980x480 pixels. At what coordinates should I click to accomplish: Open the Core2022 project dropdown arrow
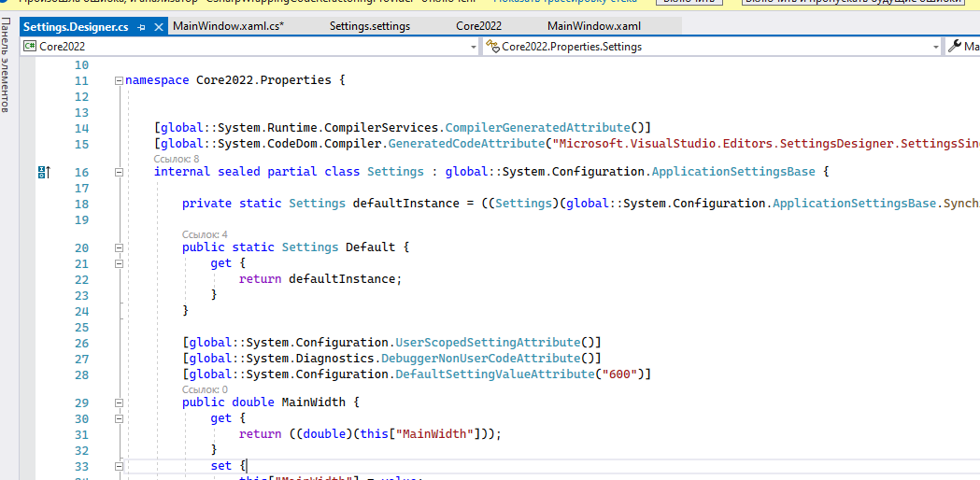pyautogui.click(x=473, y=47)
